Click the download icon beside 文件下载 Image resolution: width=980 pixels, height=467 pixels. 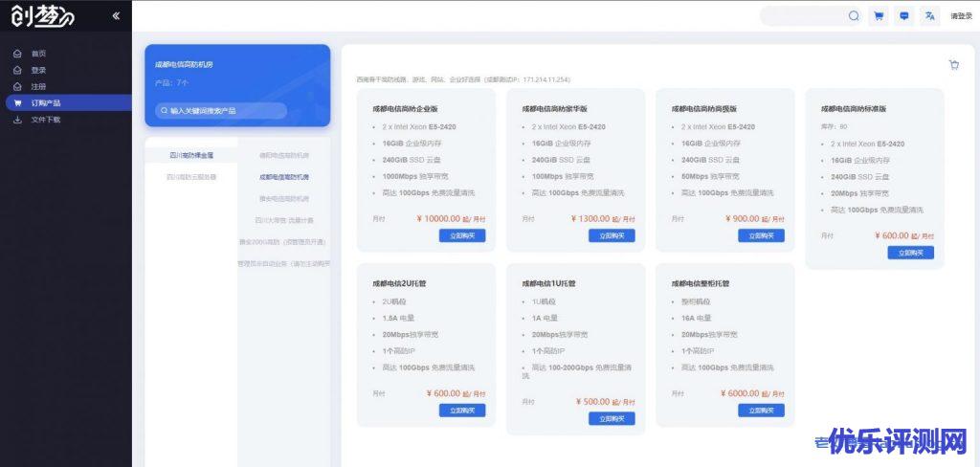(x=17, y=120)
